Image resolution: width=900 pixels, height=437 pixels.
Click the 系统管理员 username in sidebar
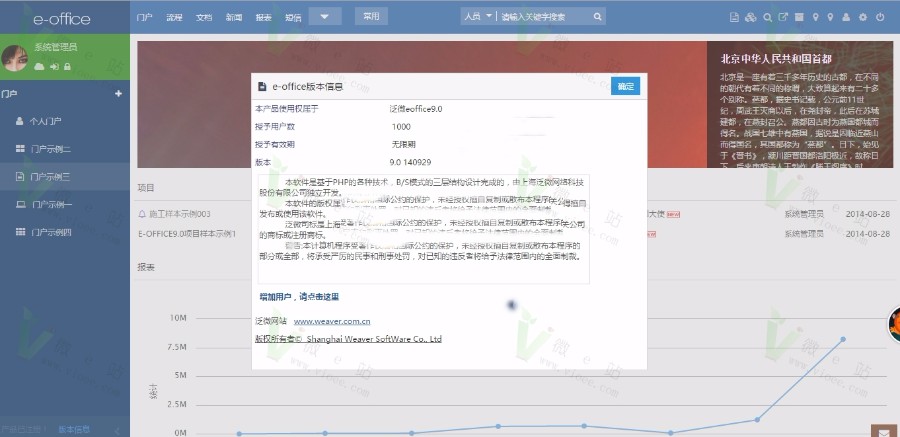point(56,47)
